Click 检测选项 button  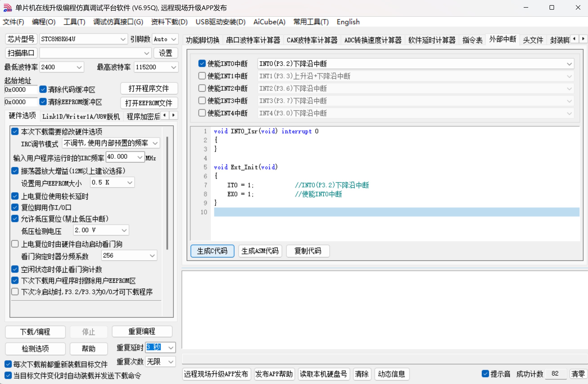tap(35, 348)
